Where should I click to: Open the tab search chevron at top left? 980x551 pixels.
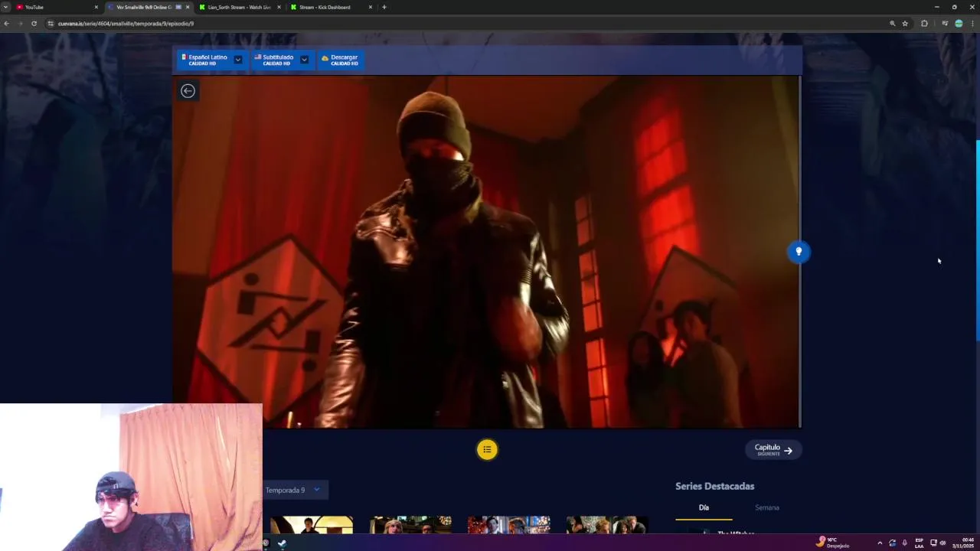coord(5,7)
